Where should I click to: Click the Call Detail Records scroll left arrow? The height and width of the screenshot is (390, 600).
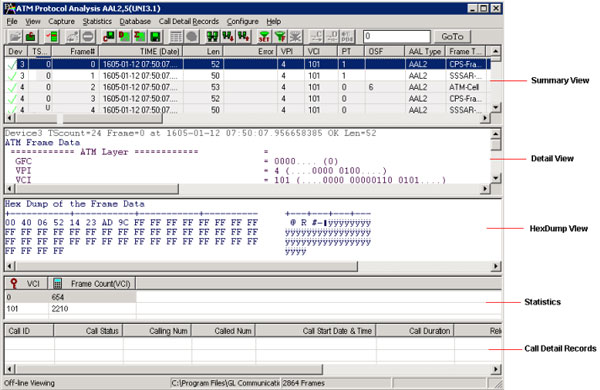(x=10, y=369)
